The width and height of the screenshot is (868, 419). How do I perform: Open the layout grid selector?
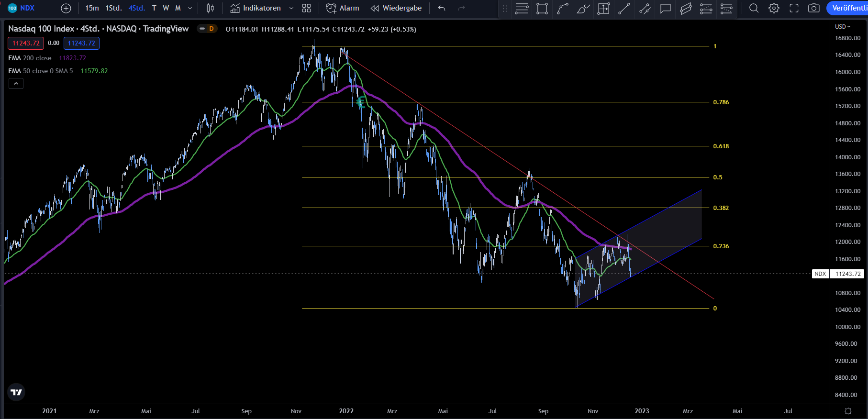pyautogui.click(x=307, y=8)
